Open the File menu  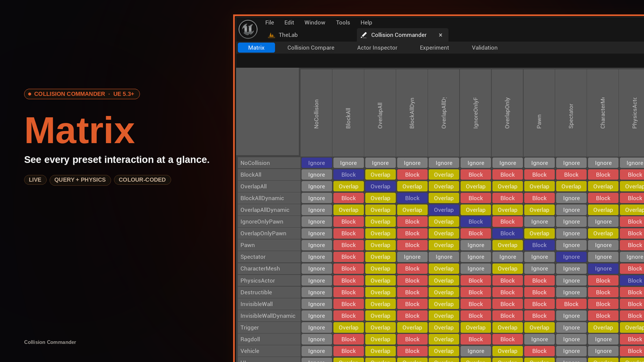click(x=269, y=23)
